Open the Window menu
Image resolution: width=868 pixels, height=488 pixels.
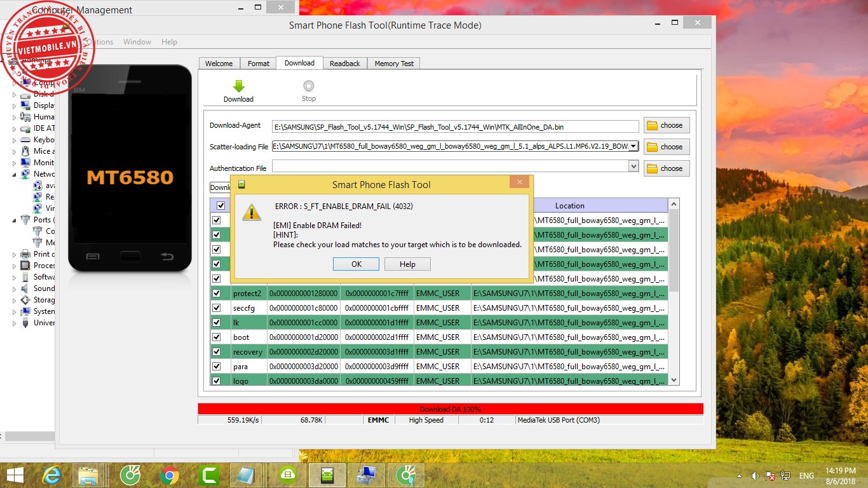[137, 42]
